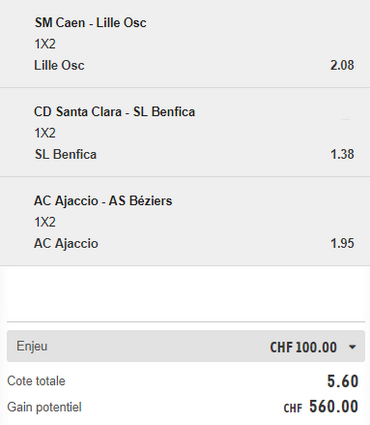Open the SM Caen - Lille Osc match
The width and height of the screenshot is (370, 425).
point(90,23)
